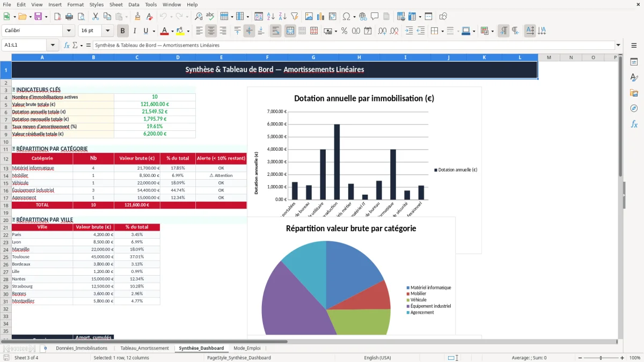Toggle wrap text
The height and width of the screenshot is (362, 644).
point(276,31)
